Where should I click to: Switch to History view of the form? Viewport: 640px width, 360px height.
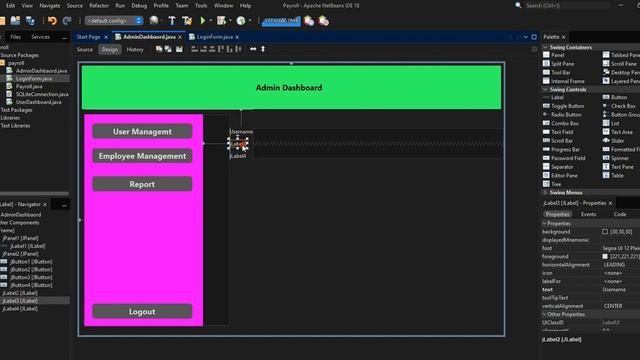(x=135, y=49)
